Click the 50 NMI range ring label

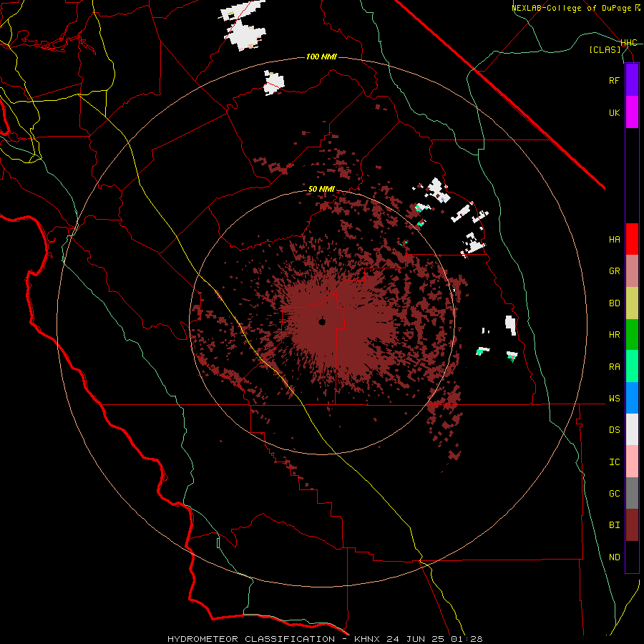point(321,189)
